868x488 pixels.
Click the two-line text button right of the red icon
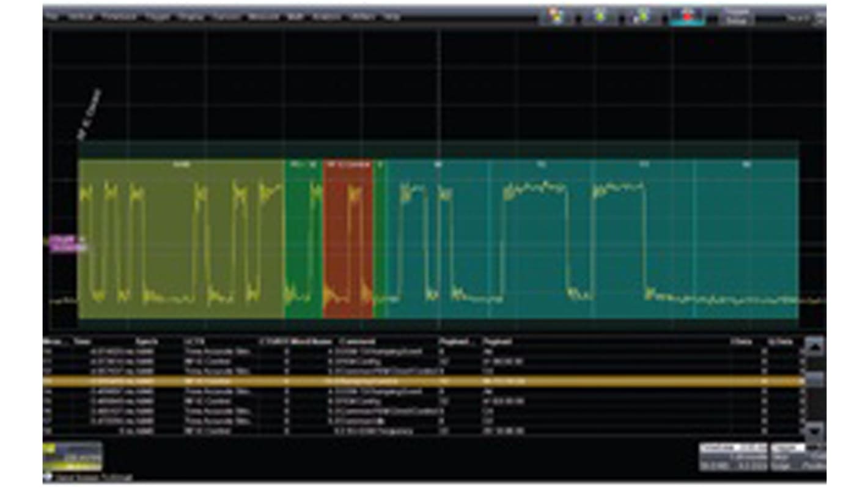point(735,17)
